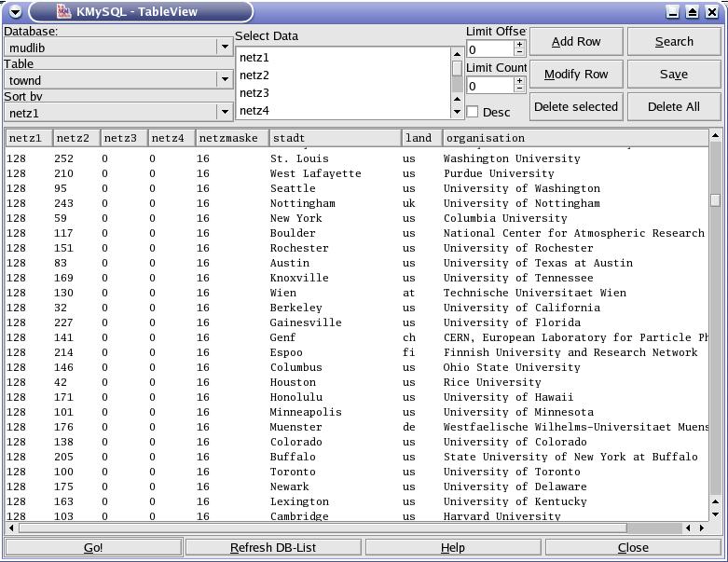Click the Columbia University cell

pyautogui.click(x=505, y=218)
